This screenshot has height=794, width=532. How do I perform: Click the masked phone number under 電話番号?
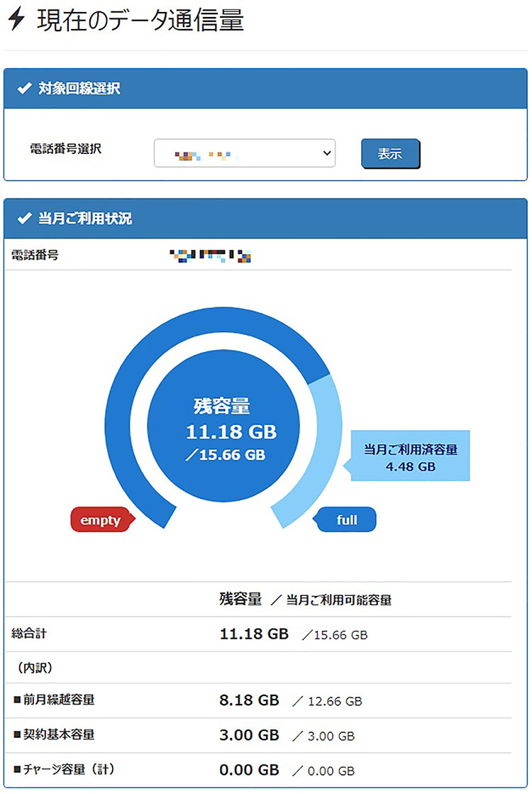click(x=212, y=255)
